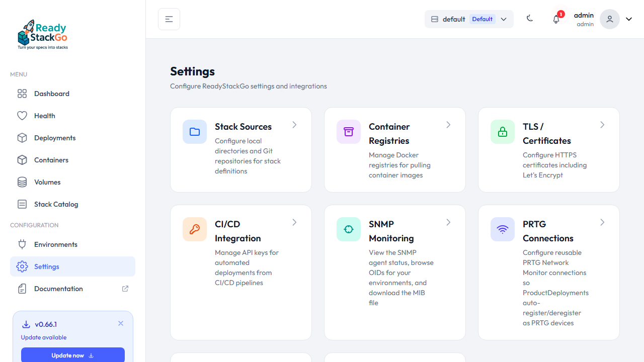Click the Stack Sources folder icon

pyautogui.click(x=195, y=132)
